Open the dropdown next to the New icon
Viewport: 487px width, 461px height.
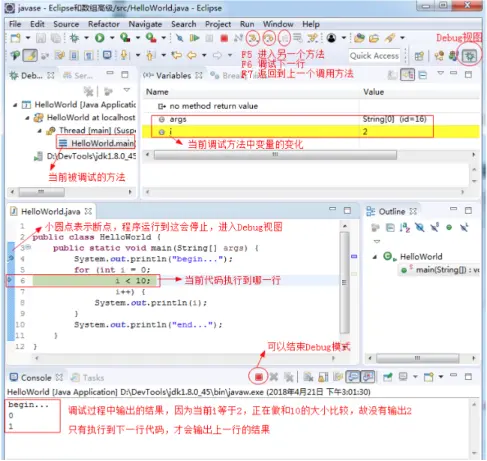tap(28, 38)
